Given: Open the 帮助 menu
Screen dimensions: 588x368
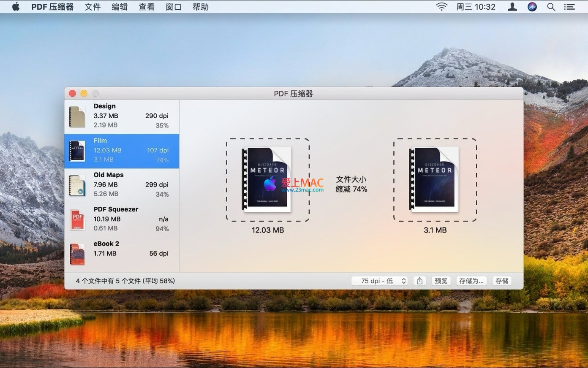Looking at the screenshot, I should coord(200,7).
